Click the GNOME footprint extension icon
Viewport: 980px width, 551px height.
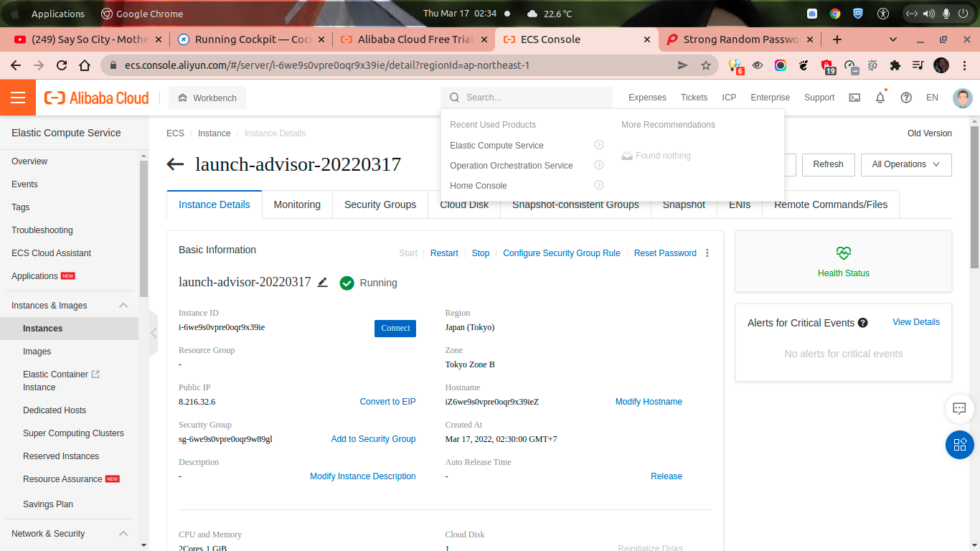pos(804,65)
